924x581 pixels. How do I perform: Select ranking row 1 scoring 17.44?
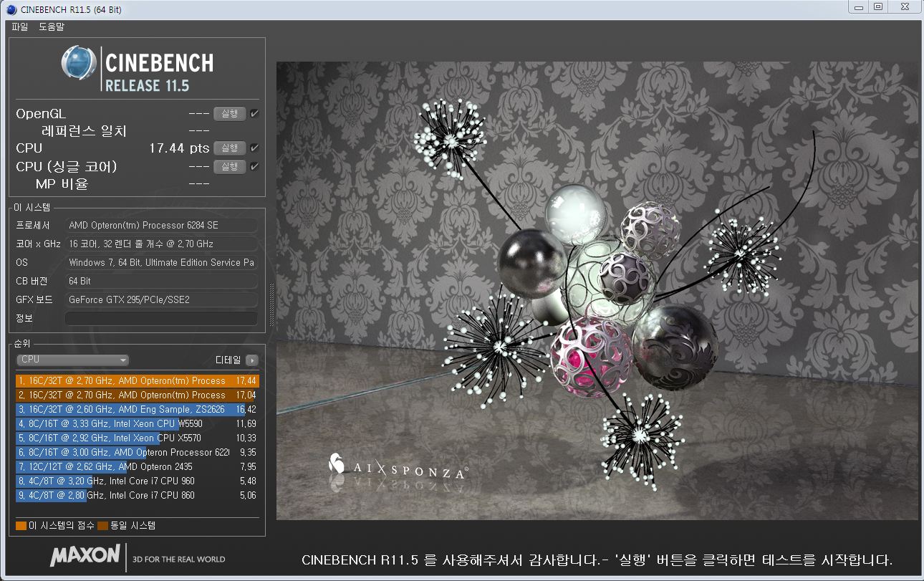pos(137,381)
